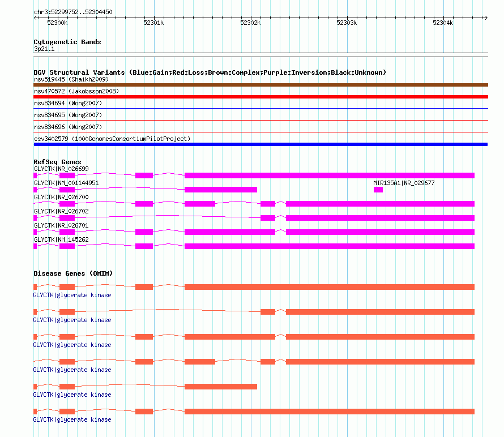
Task: Click the 52304k ruler tick label
Action: (443, 23)
